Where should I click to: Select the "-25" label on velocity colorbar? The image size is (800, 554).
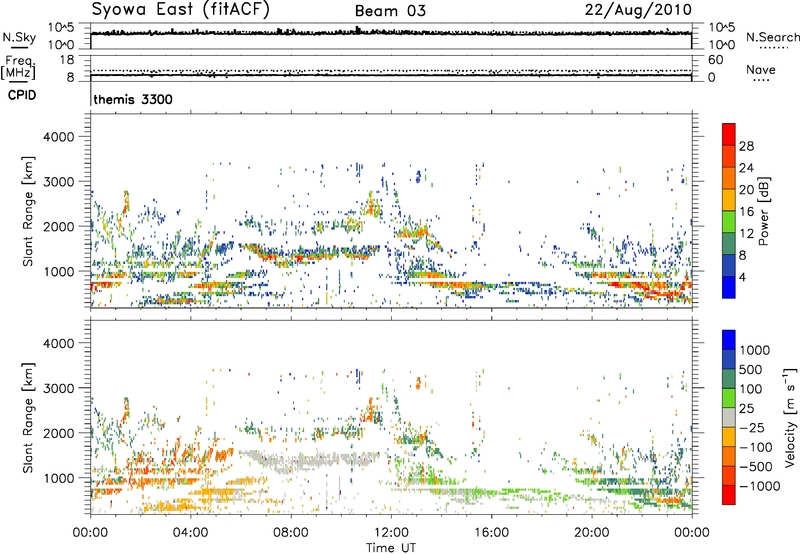click(752, 428)
